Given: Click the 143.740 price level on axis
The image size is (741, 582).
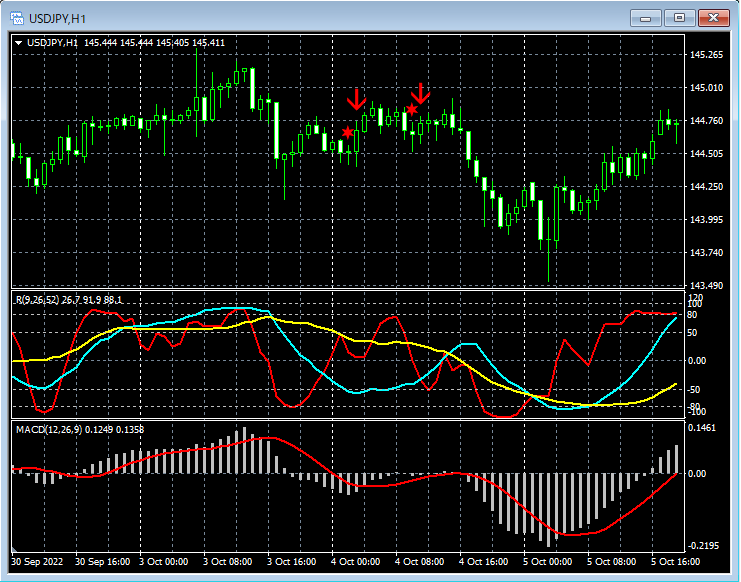Looking at the screenshot, I should click(x=707, y=252).
